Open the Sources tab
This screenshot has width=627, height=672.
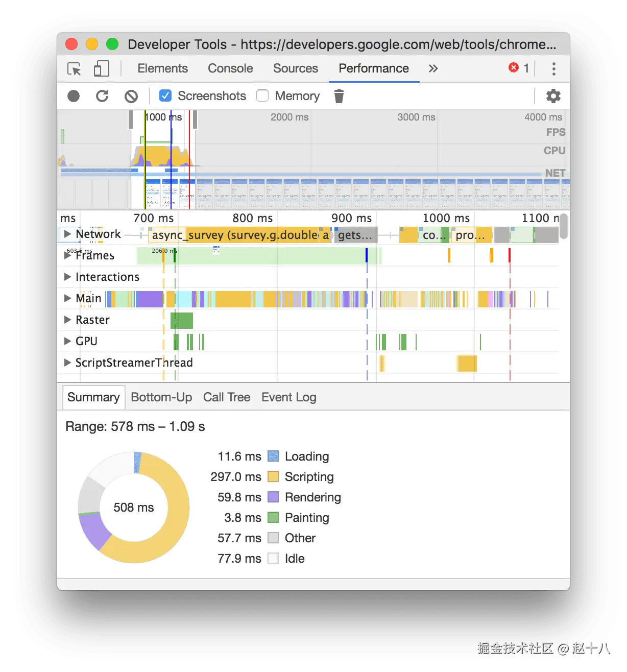click(x=296, y=68)
